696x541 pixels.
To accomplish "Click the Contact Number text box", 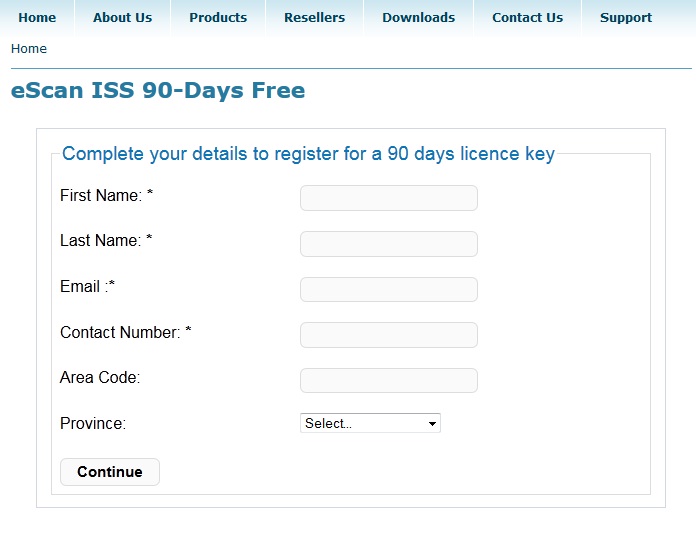I will (389, 335).
